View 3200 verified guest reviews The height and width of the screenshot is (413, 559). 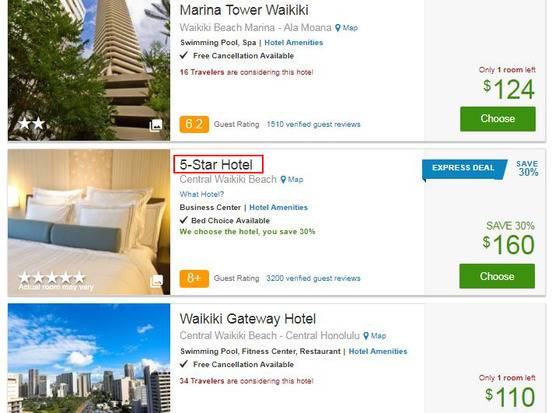313,278
